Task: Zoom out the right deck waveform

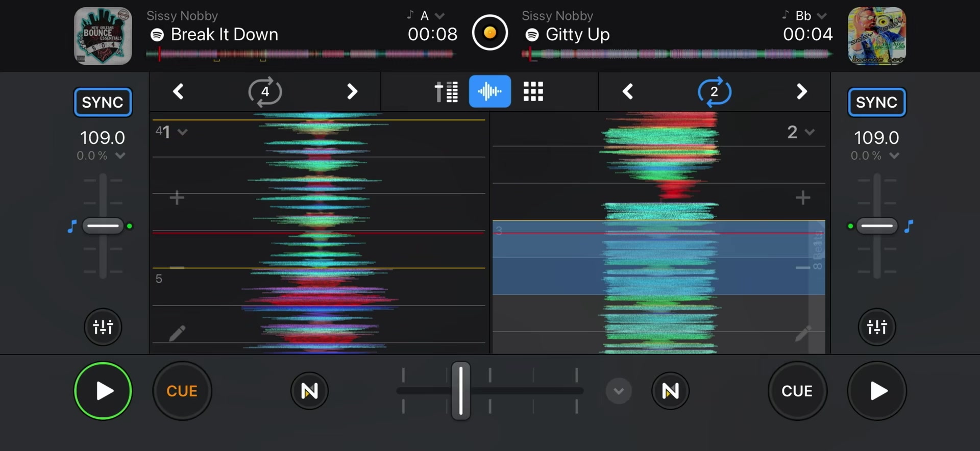Action: (803, 267)
